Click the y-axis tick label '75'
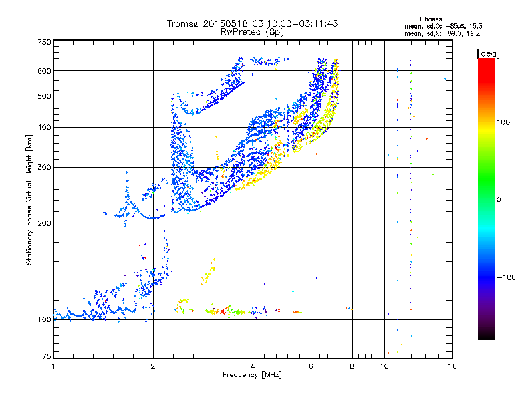The height and width of the screenshot is (399, 532). pyautogui.click(x=47, y=356)
